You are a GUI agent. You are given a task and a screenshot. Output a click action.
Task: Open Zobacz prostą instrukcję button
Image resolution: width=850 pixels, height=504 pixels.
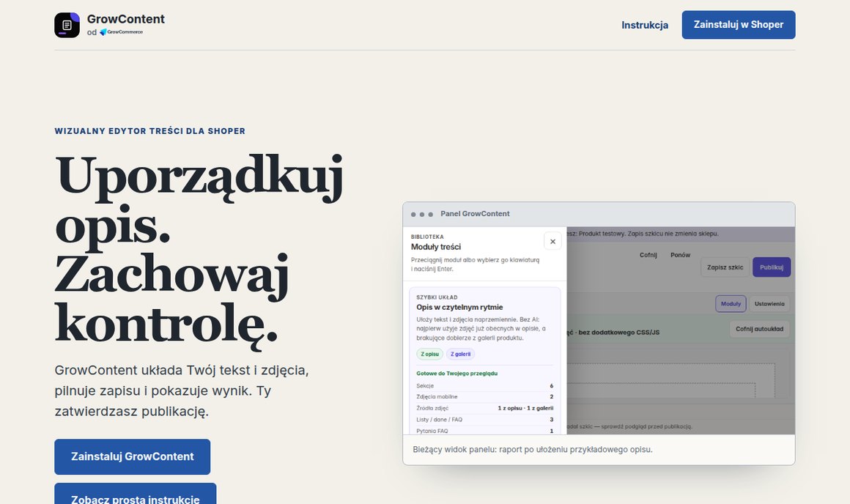pos(136,494)
